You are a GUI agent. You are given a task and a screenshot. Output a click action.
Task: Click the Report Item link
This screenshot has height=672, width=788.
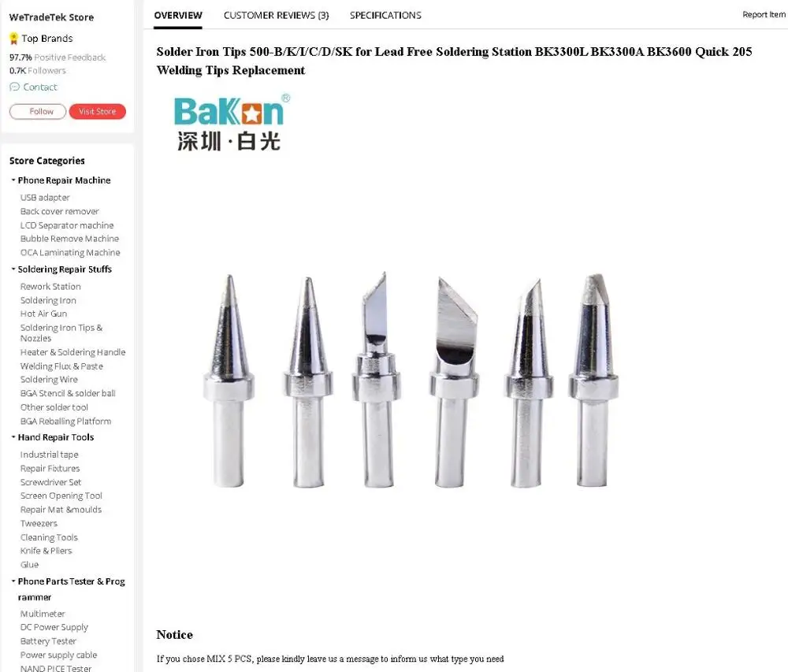(764, 14)
